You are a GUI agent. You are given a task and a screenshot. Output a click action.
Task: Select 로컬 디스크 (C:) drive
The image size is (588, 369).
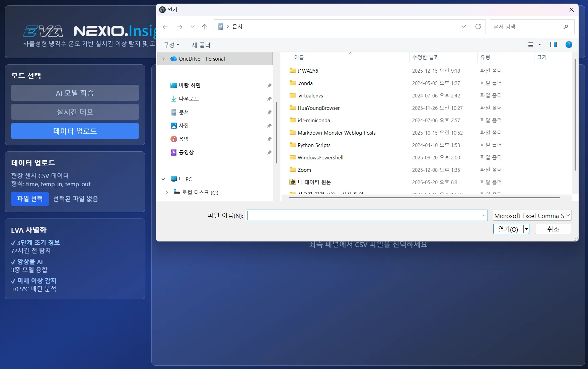(x=200, y=193)
